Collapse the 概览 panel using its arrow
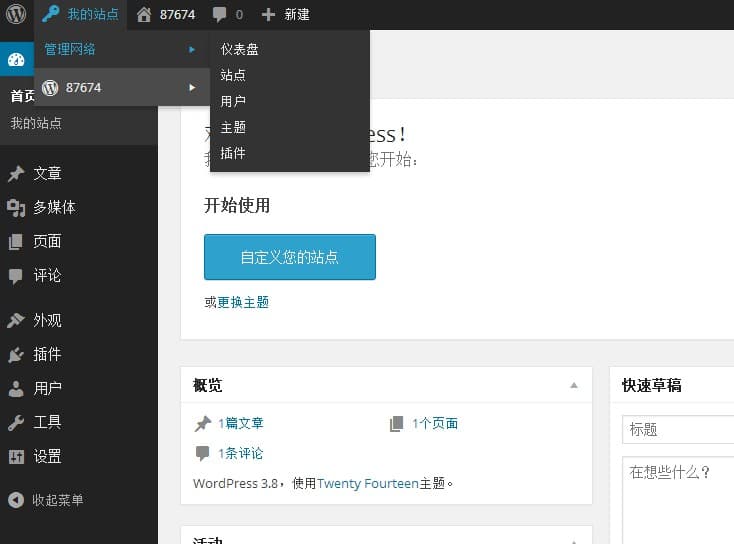Image resolution: width=734 pixels, height=544 pixels. pyautogui.click(x=574, y=385)
